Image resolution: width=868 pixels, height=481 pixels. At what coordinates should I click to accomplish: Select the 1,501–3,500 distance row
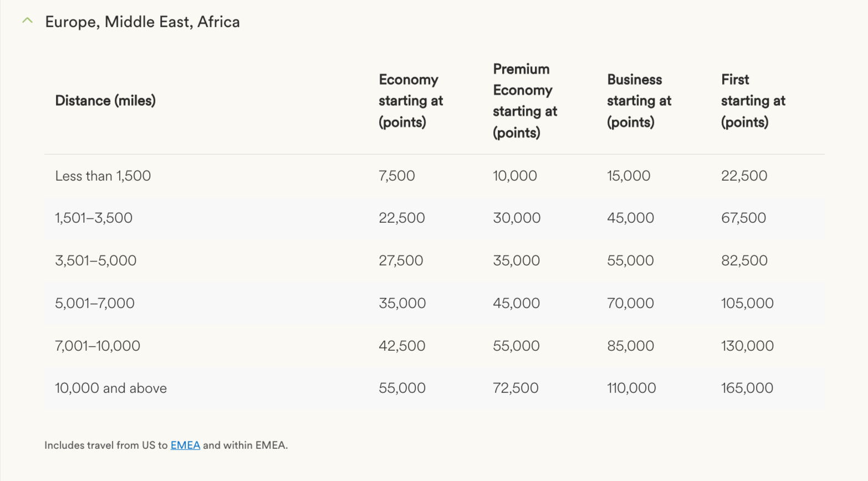(94, 218)
